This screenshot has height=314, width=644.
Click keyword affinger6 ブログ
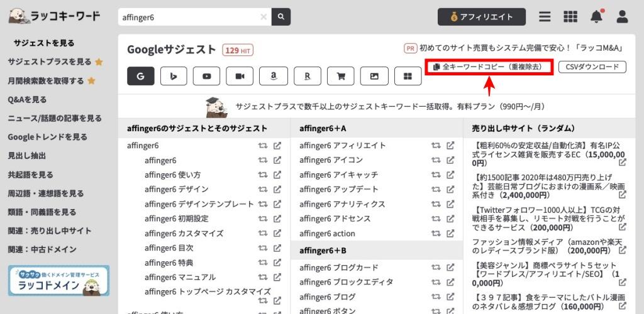pyautogui.click(x=327, y=297)
